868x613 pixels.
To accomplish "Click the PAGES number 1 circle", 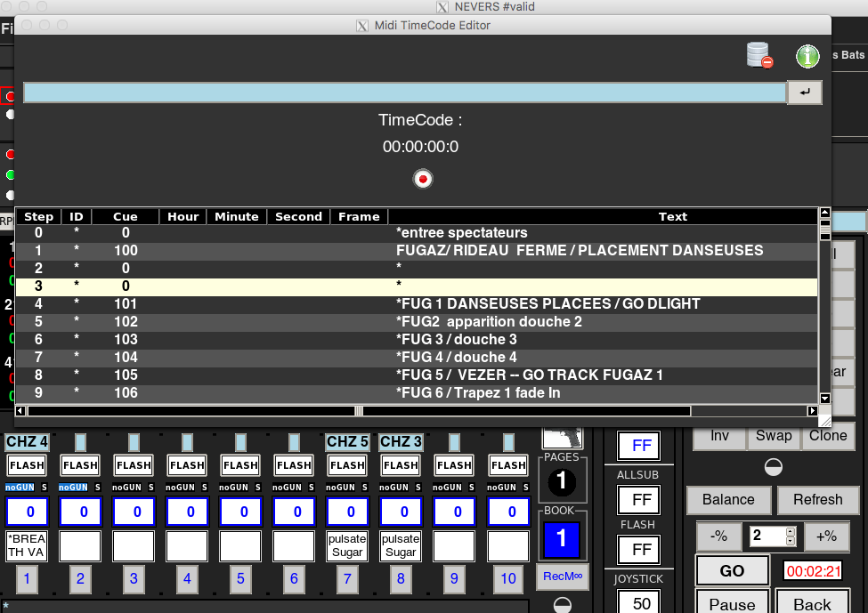I will [x=562, y=483].
